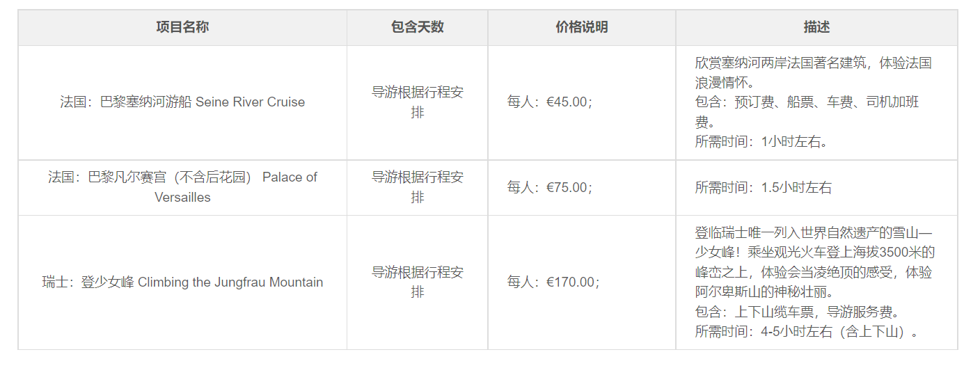Select the €45.00 price cell

(550, 102)
